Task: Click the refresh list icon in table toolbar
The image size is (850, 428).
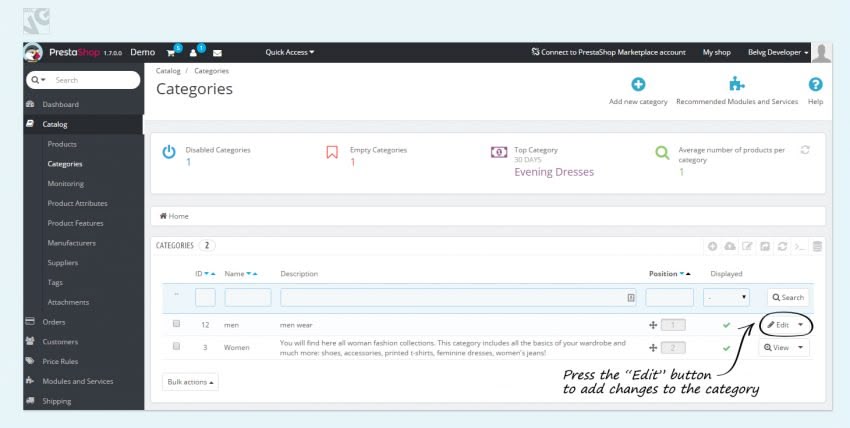Action: click(782, 247)
